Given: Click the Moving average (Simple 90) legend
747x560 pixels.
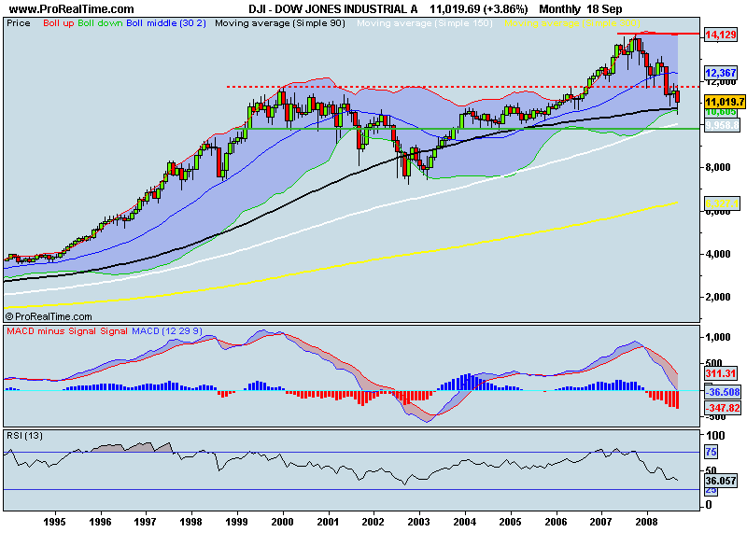Looking at the screenshot, I should [280, 22].
